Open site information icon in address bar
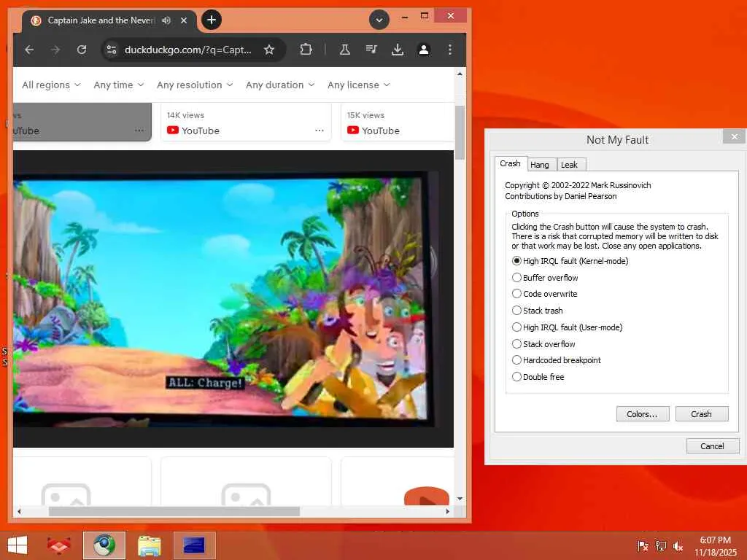Image resolution: width=747 pixels, height=560 pixels. tap(112, 50)
